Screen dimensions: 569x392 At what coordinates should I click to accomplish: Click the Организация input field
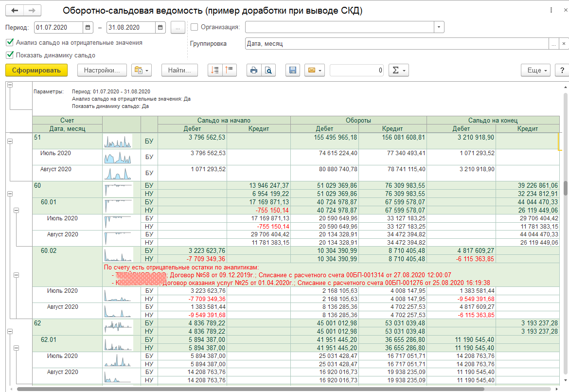click(339, 27)
